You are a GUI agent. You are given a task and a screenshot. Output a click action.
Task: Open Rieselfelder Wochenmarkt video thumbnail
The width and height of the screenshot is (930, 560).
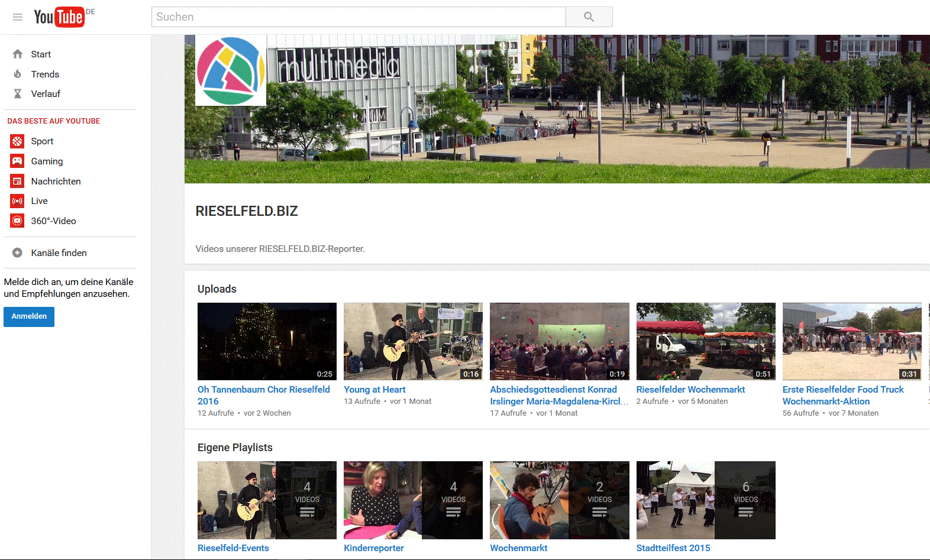(706, 341)
